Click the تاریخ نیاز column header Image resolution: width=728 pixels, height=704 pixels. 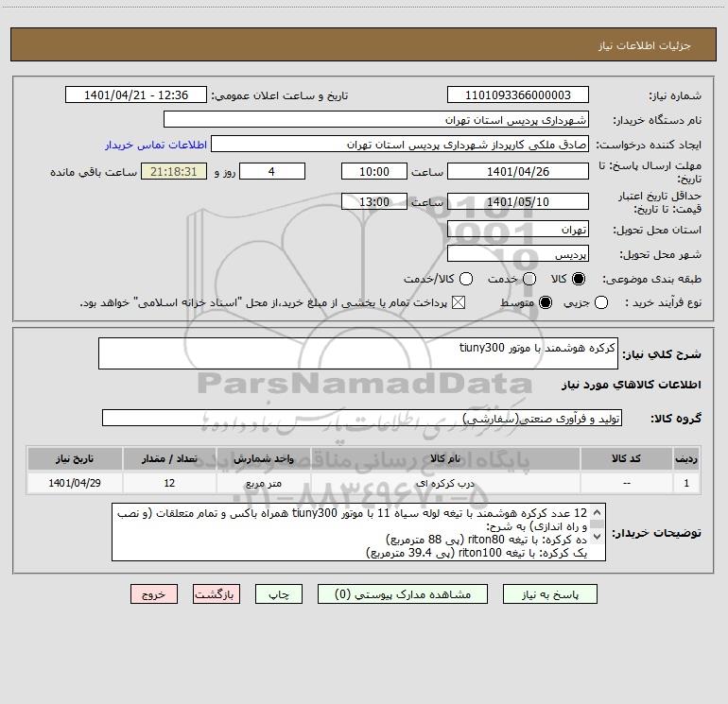pos(75,458)
